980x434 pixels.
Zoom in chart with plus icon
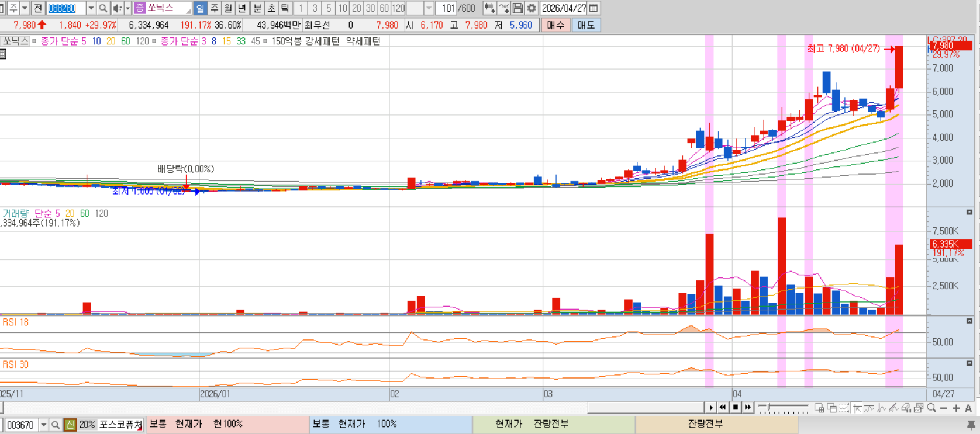coord(956,408)
